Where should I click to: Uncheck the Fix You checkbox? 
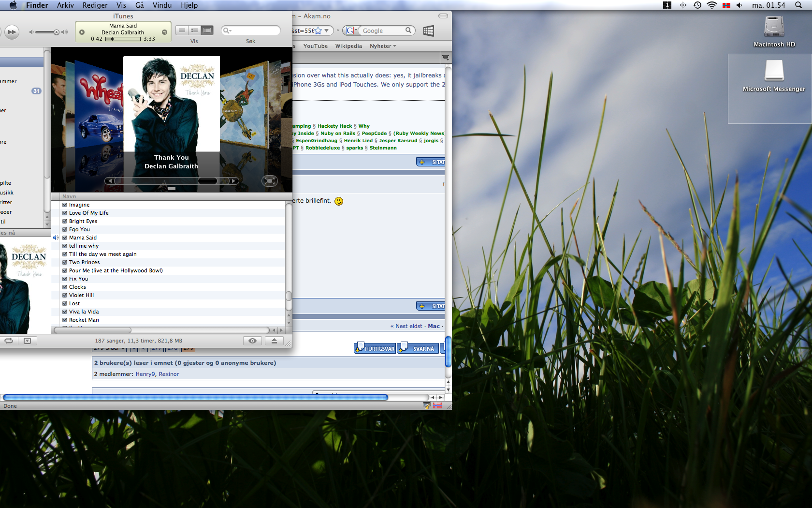click(65, 279)
